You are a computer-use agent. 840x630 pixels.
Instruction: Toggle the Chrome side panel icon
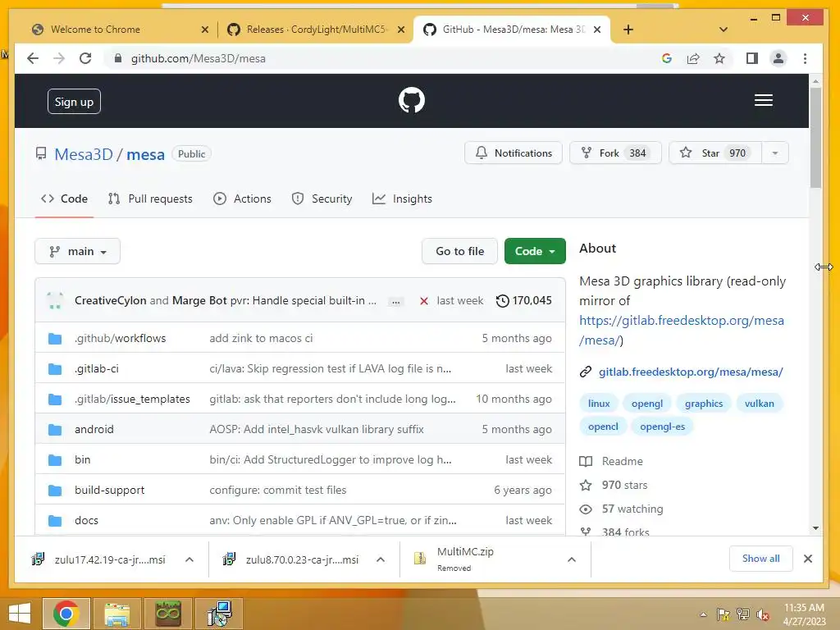point(752,58)
